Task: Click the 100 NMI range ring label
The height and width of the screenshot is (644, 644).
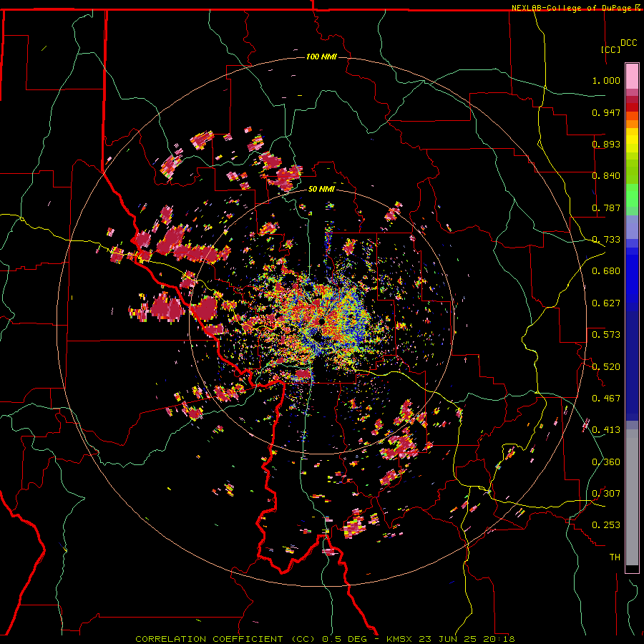Action: 321,57
